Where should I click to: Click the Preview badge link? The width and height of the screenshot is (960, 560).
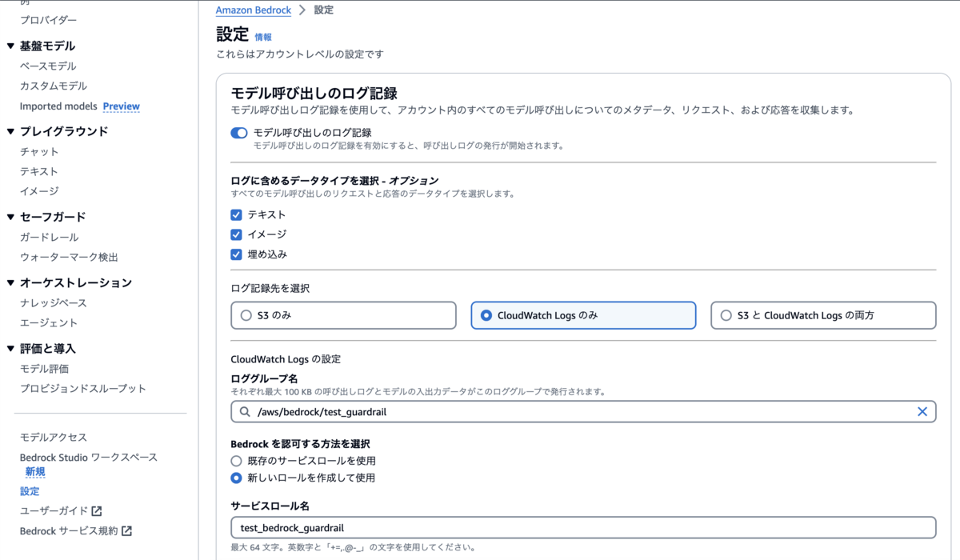pyautogui.click(x=121, y=106)
